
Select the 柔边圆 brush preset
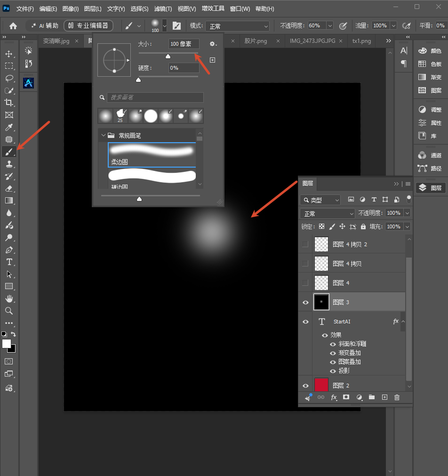[x=152, y=155]
